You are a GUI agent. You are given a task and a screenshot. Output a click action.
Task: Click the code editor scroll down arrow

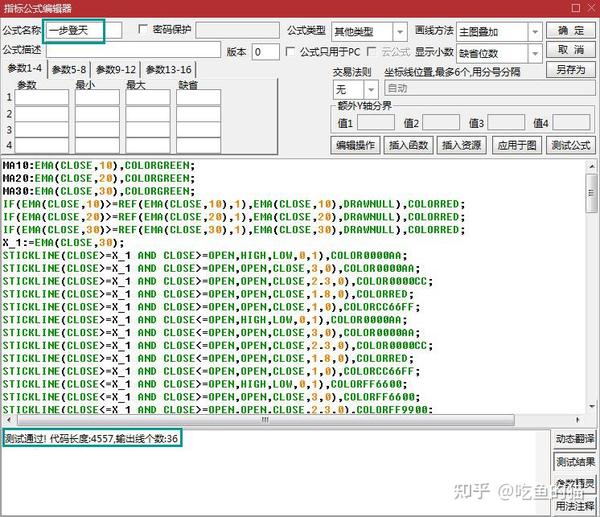(x=592, y=406)
